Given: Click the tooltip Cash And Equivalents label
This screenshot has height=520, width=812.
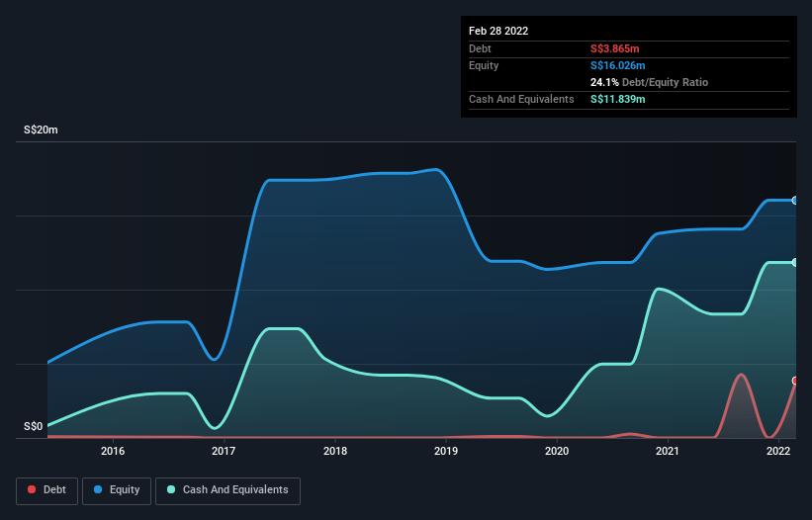Looking at the screenshot, I should point(521,99).
